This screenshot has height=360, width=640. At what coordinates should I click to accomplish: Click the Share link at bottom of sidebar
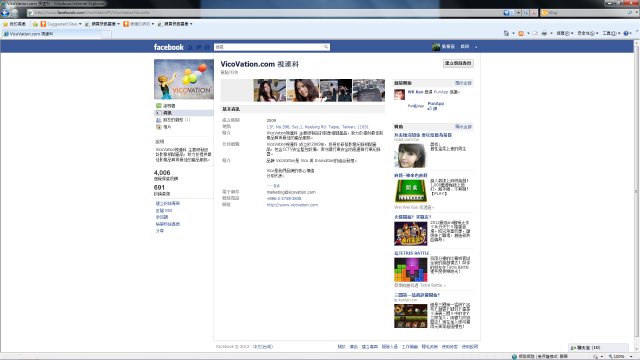(x=160, y=231)
